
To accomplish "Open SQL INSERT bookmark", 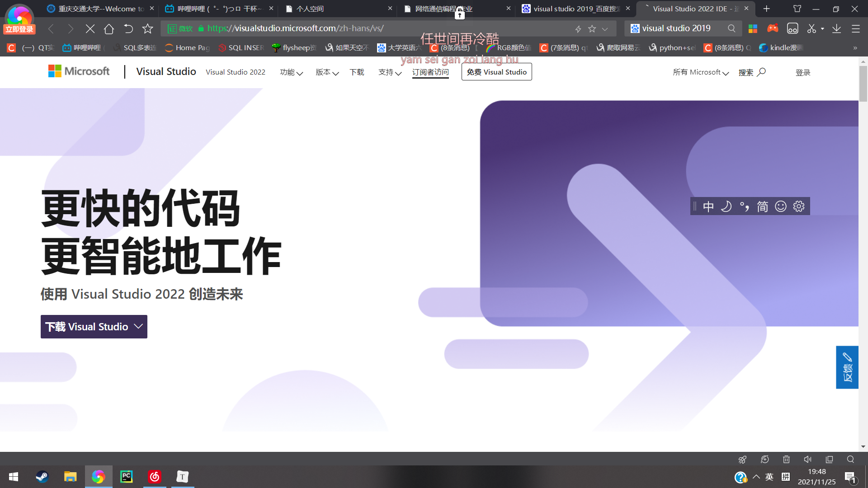I will pos(241,47).
